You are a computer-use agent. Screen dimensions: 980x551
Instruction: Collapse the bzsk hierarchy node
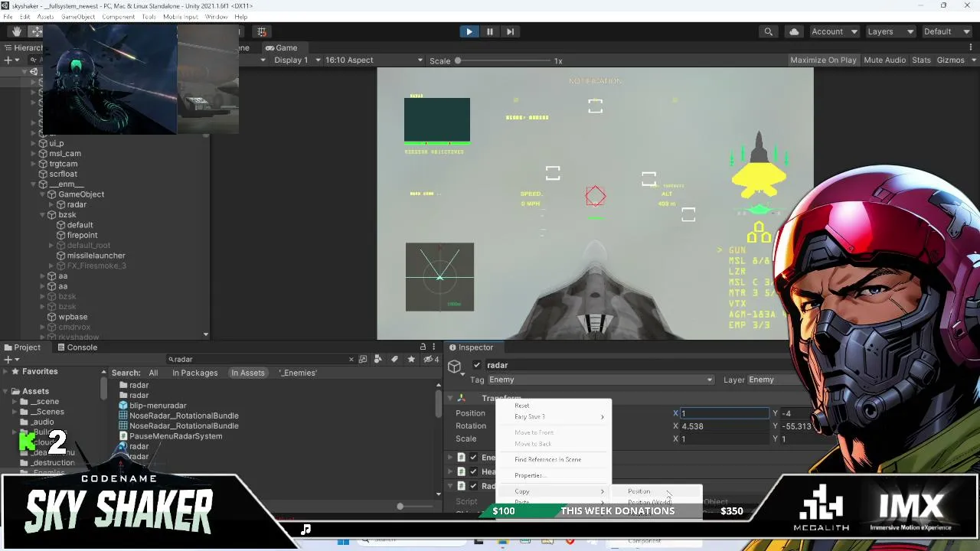pos(43,215)
